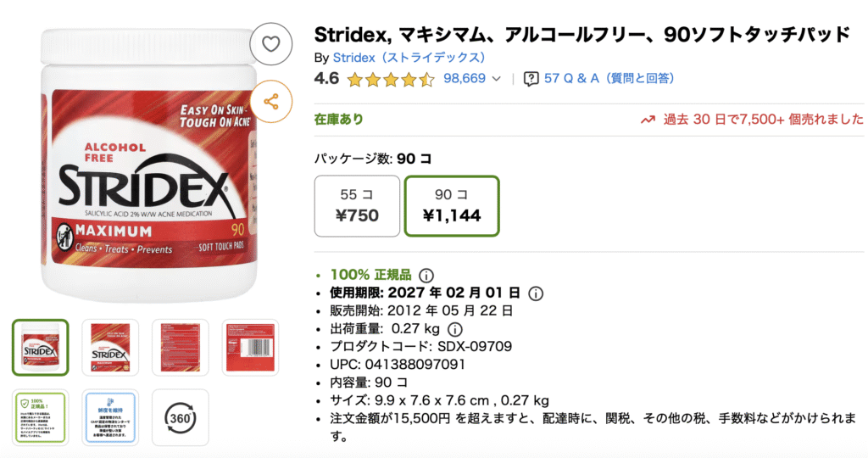The width and height of the screenshot is (868, 458).
Task: Click the Q&A speech bubble icon
Action: [x=531, y=79]
